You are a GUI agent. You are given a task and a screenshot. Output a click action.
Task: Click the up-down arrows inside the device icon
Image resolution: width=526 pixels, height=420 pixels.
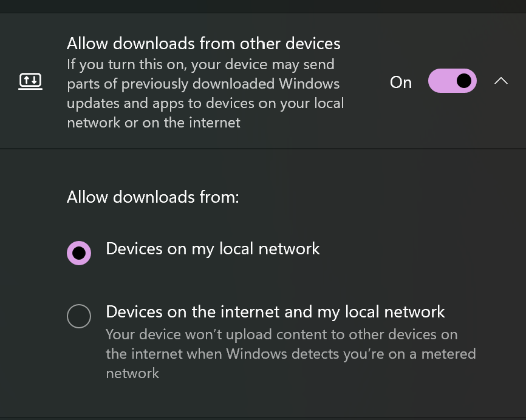[x=30, y=80]
